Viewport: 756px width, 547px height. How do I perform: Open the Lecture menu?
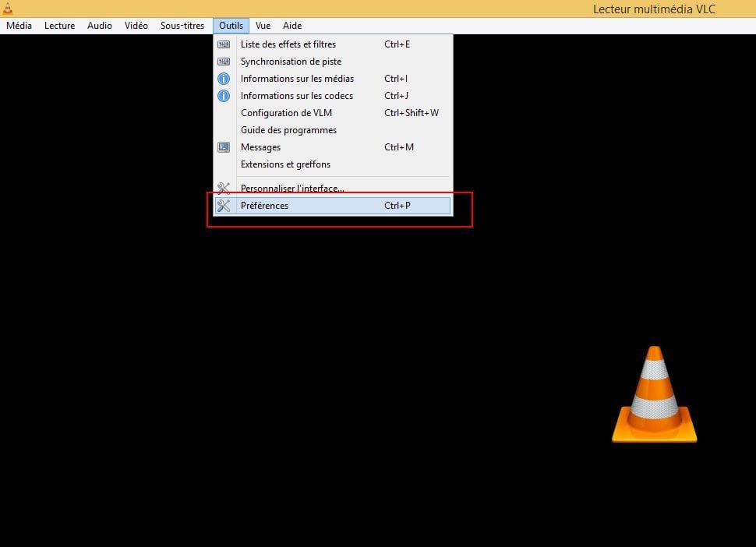coord(59,26)
